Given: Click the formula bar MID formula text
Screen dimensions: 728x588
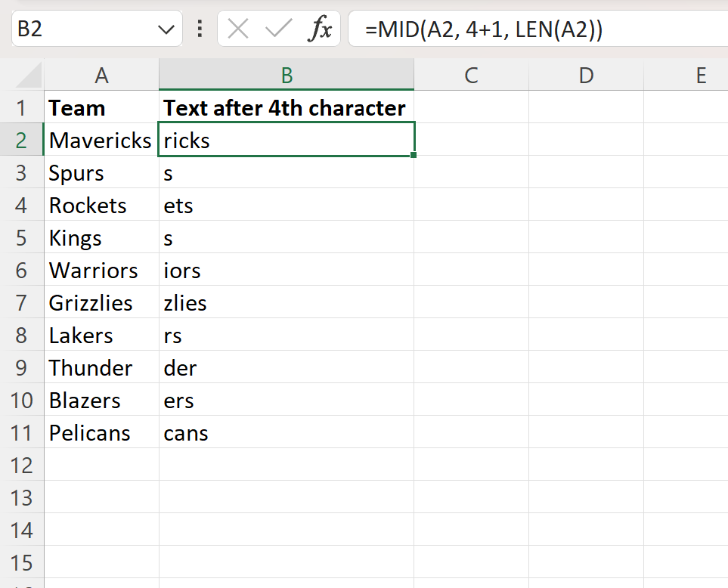Looking at the screenshot, I should click(483, 29).
